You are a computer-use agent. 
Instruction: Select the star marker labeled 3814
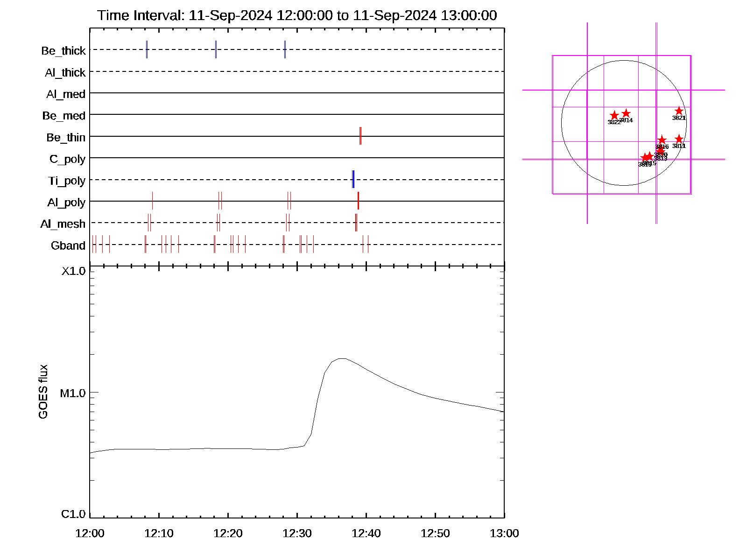pyautogui.click(x=626, y=113)
